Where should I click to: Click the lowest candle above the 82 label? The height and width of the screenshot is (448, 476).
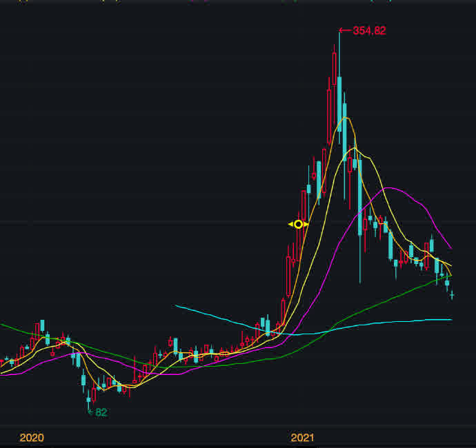point(89,400)
